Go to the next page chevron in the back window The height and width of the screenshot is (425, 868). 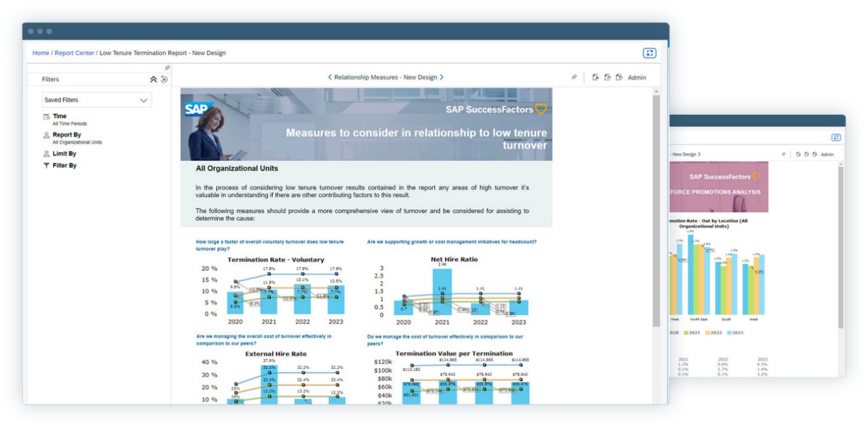[699, 154]
